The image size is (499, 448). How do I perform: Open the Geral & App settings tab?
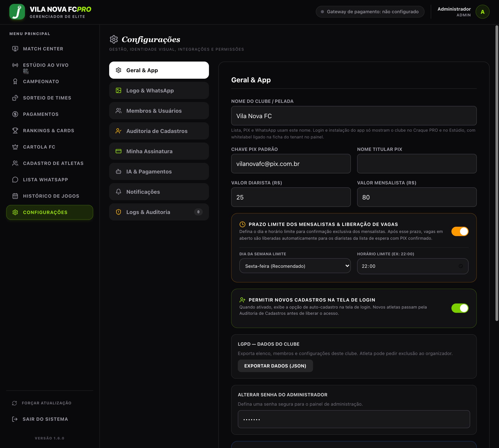click(x=159, y=70)
